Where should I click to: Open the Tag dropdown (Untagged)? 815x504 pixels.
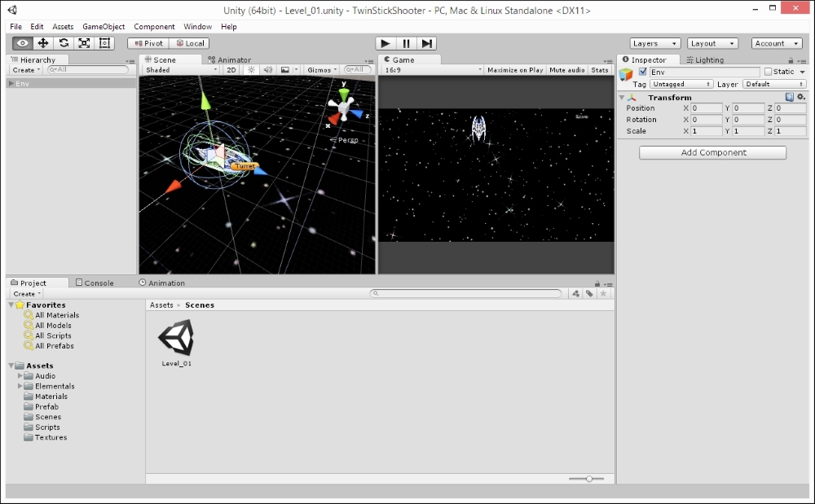681,84
